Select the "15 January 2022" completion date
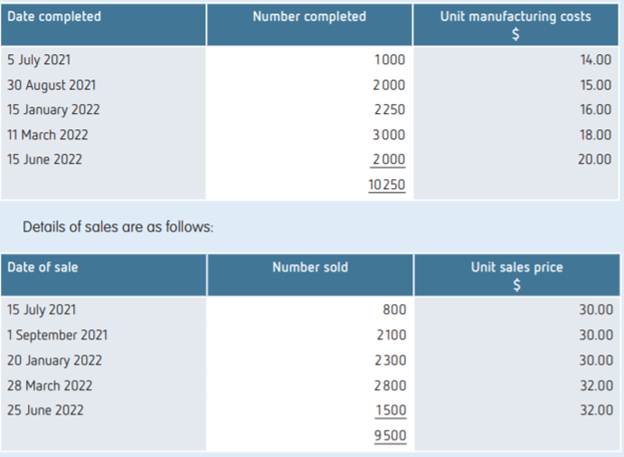This screenshot has width=624, height=457. [53, 110]
